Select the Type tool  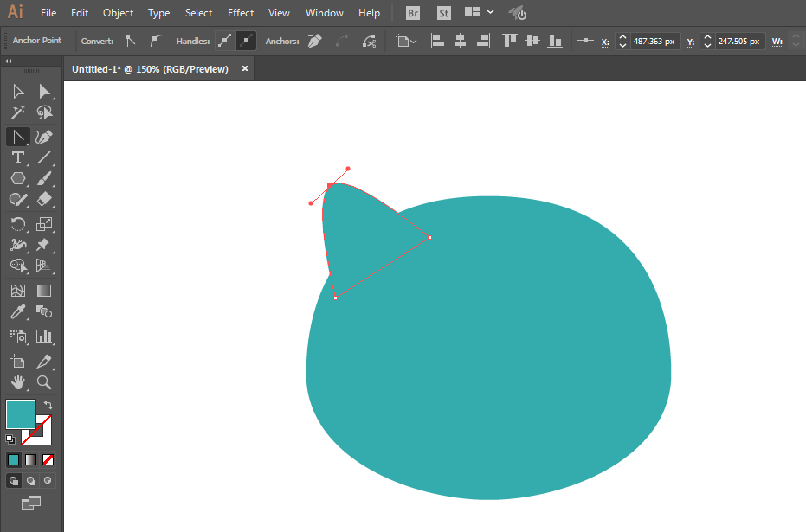[18, 157]
